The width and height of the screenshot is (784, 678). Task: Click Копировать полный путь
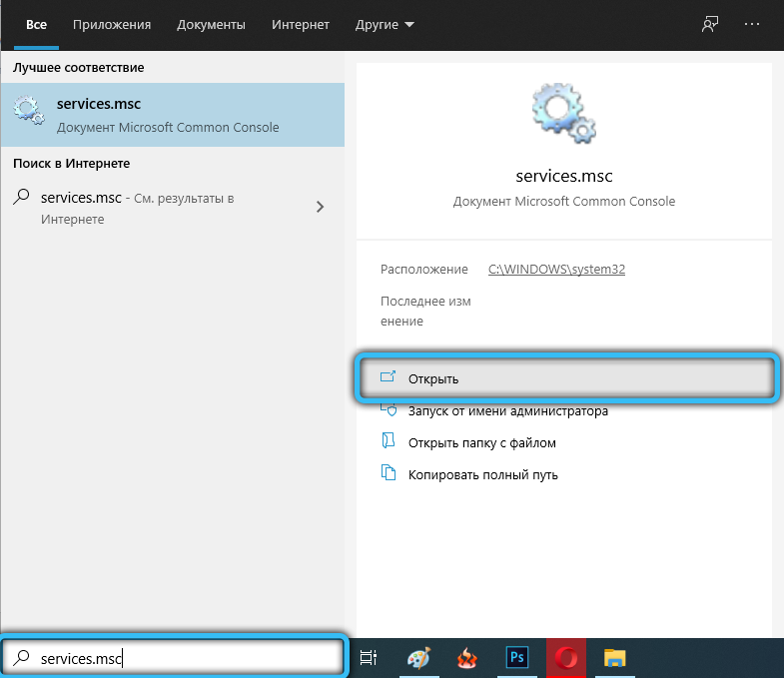[483, 475]
